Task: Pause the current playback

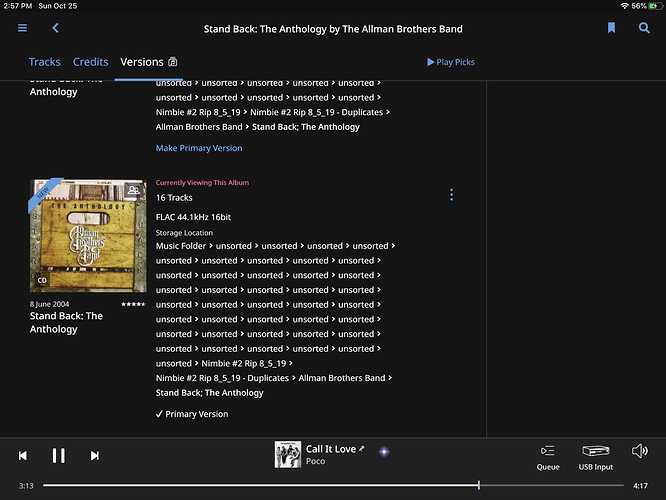Action: coord(59,455)
